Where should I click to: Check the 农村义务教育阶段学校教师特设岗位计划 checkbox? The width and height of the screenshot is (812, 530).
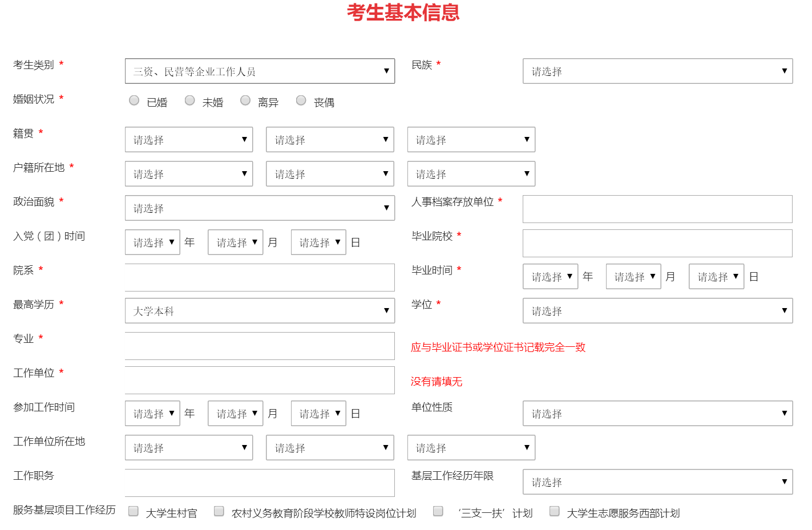(x=219, y=511)
